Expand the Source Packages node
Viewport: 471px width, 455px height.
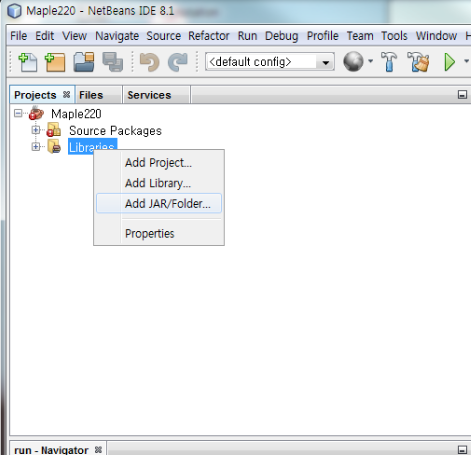tap(36, 130)
